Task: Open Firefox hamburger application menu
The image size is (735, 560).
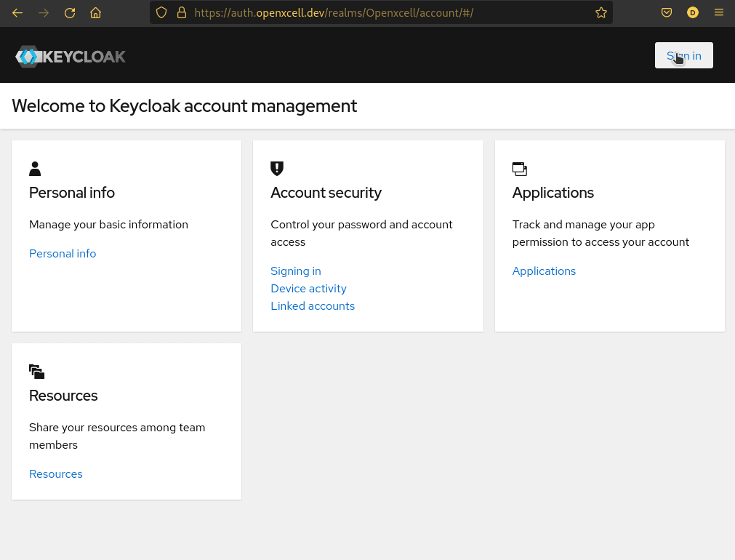Action: click(x=718, y=12)
